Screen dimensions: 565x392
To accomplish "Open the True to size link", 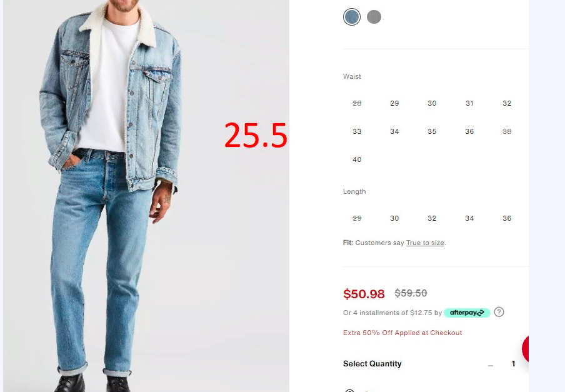I will [x=425, y=243].
